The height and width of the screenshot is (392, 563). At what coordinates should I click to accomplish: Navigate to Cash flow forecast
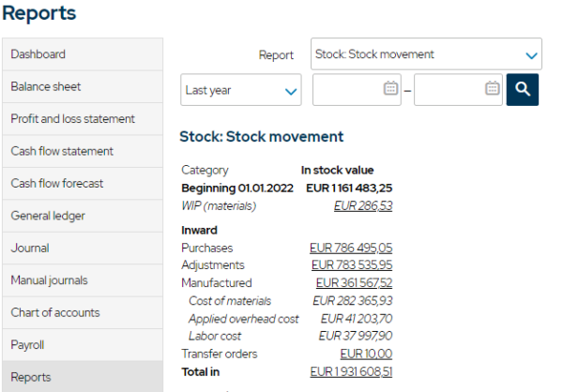tap(82, 183)
